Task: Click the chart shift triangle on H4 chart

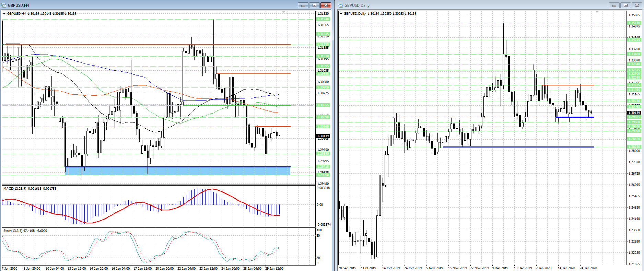Action: coord(283,12)
